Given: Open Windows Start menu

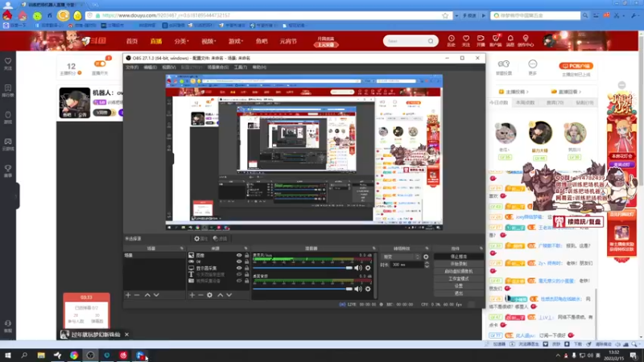Looking at the screenshot, I should 8,356.
